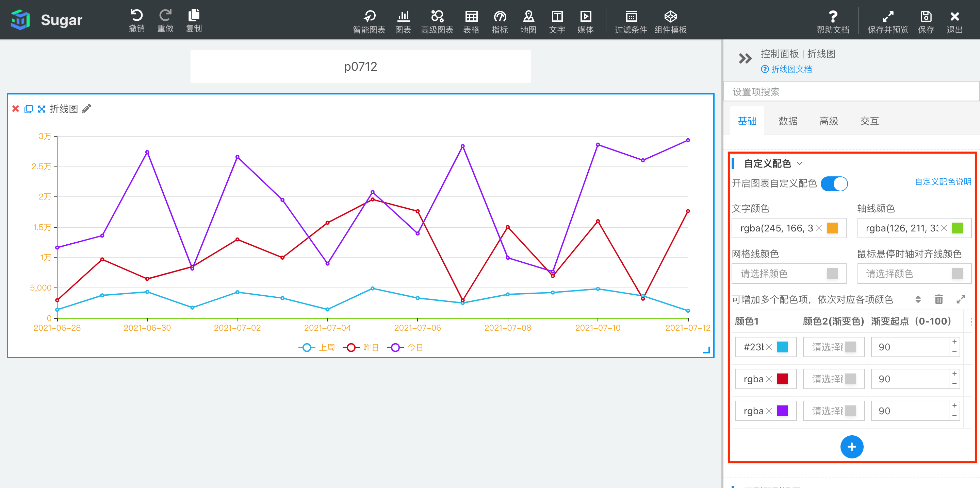Edit chart title with pencil icon
The width and height of the screenshot is (980, 488).
pos(87,109)
